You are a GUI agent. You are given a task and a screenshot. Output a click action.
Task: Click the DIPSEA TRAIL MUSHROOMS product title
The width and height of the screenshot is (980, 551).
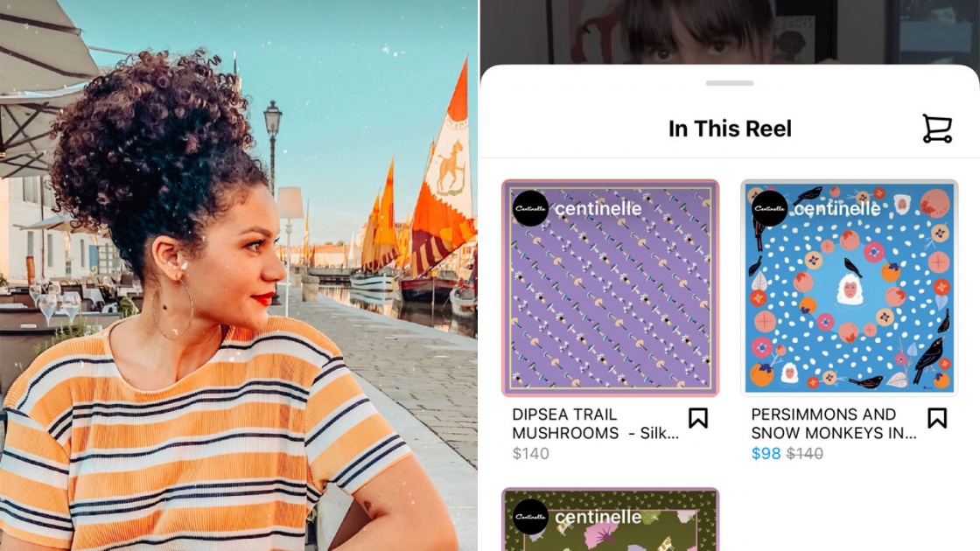[595, 423]
